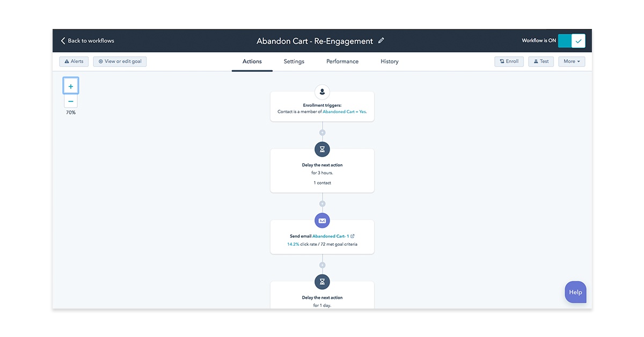Expand the More dropdown
Screen dimensions: 644x337
coord(572,61)
